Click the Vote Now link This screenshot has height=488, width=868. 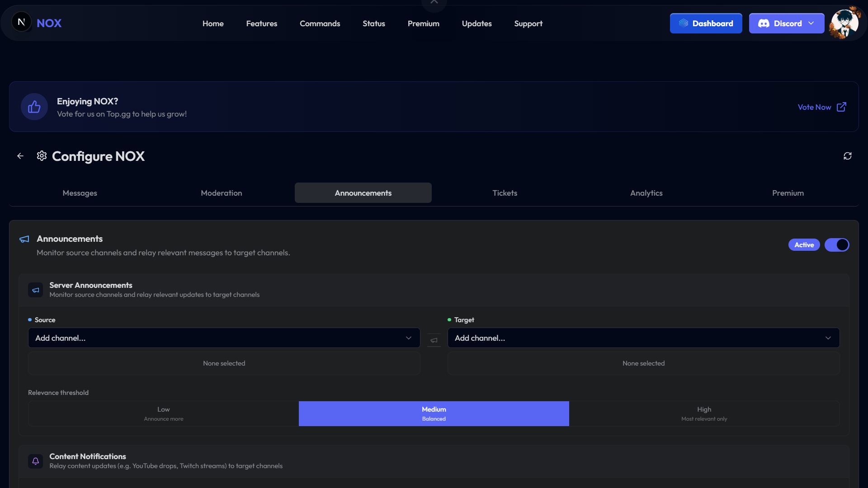pos(814,107)
